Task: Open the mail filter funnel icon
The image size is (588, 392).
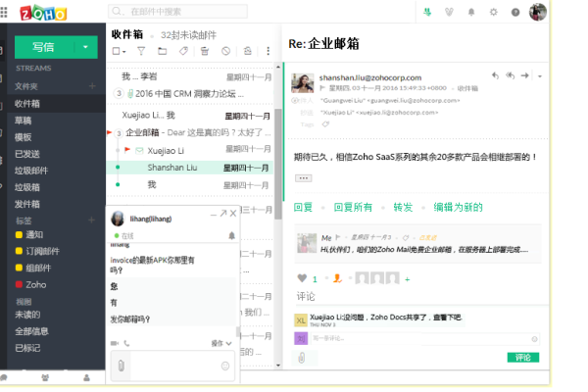Action: (x=141, y=51)
